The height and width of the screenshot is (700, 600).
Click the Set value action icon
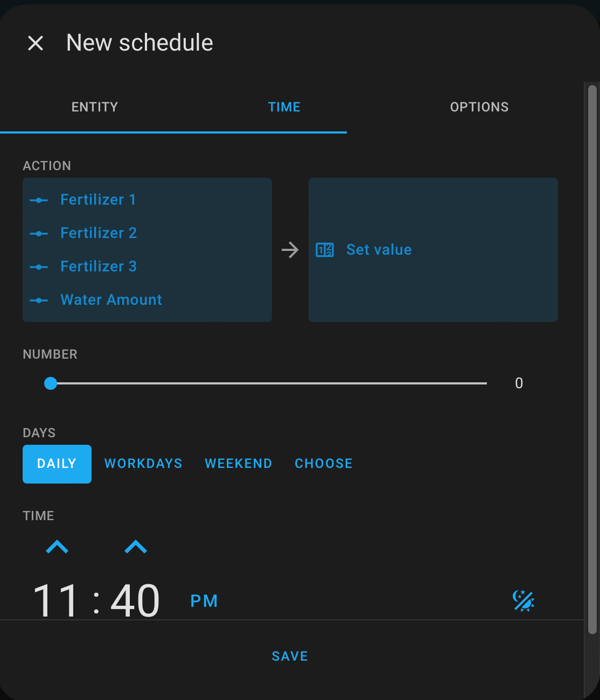click(324, 250)
